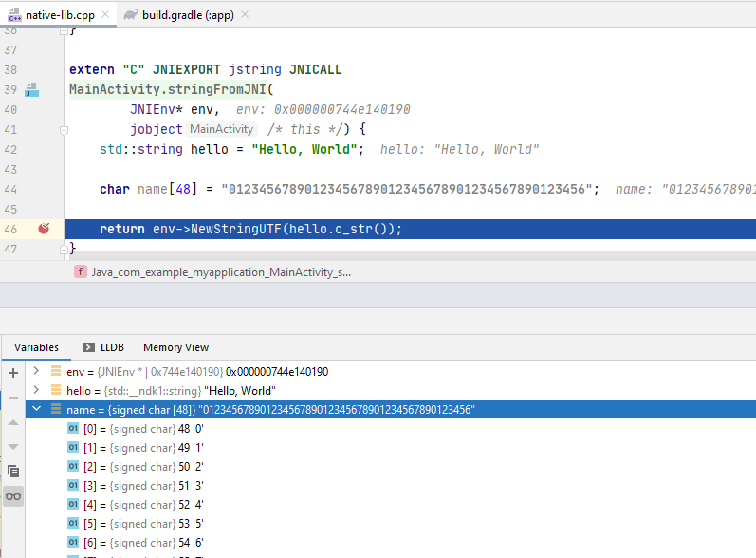Screen dimensions: 756x558
Task: Close the native-lib.cpp editor tab
Action: click(x=102, y=14)
